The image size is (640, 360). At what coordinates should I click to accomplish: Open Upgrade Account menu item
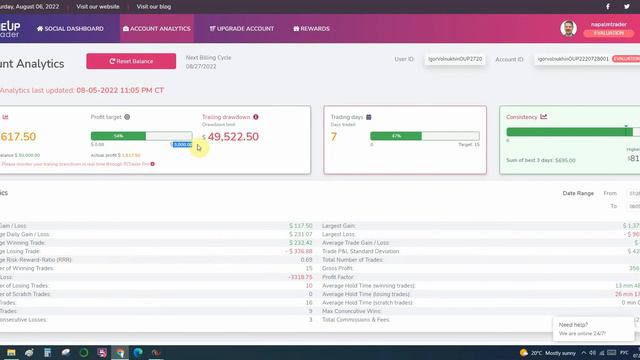tap(242, 29)
